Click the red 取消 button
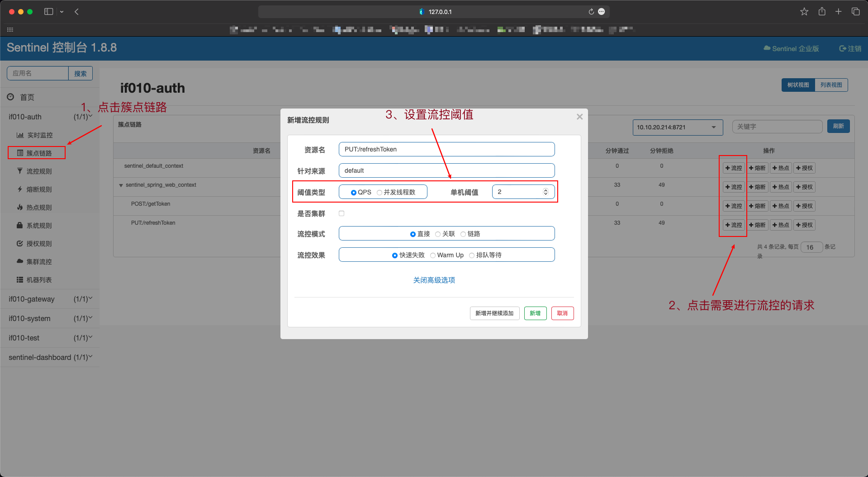 tap(562, 313)
